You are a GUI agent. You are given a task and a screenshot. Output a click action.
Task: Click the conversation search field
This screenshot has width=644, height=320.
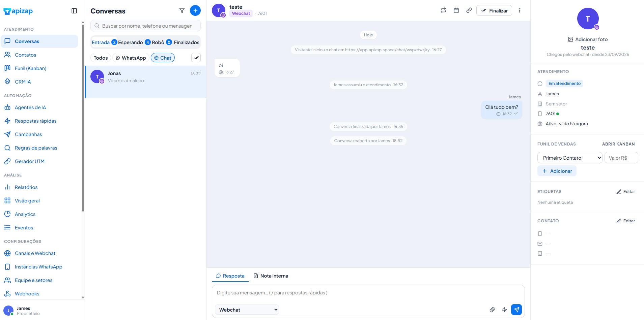145,26
